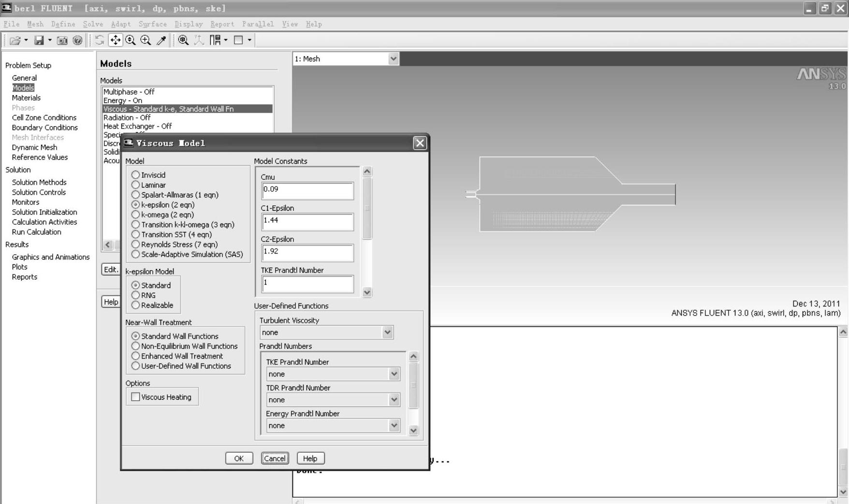
Task: Choose Realizable k-epsilon model
Action: [152, 305]
